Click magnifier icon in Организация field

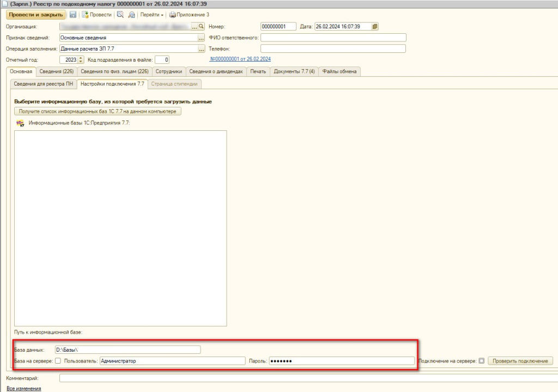point(201,26)
